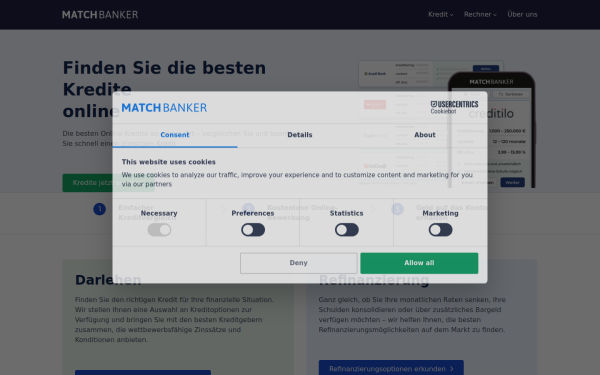The height and width of the screenshot is (375, 600).
Task: Switch to the About tab
Action: [x=425, y=135]
